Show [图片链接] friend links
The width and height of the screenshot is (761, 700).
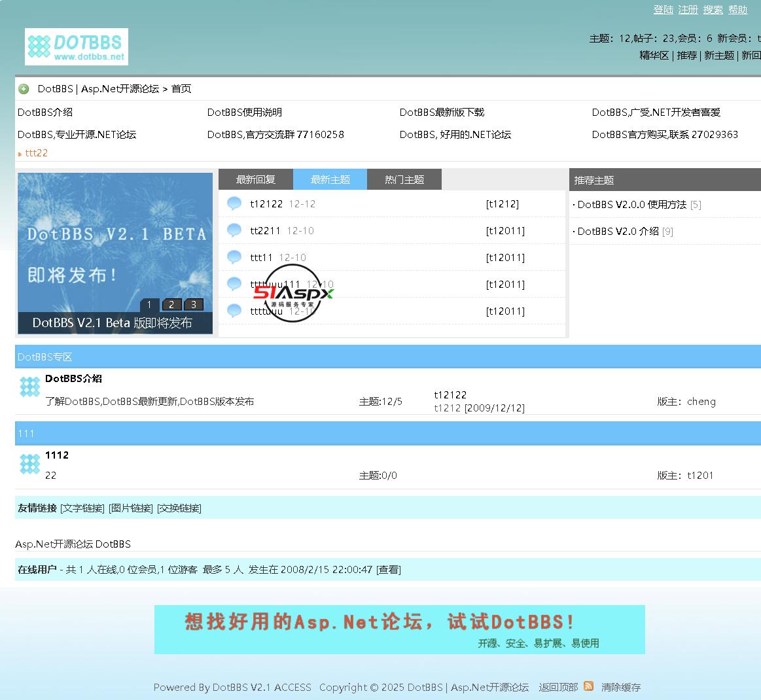click(x=131, y=508)
